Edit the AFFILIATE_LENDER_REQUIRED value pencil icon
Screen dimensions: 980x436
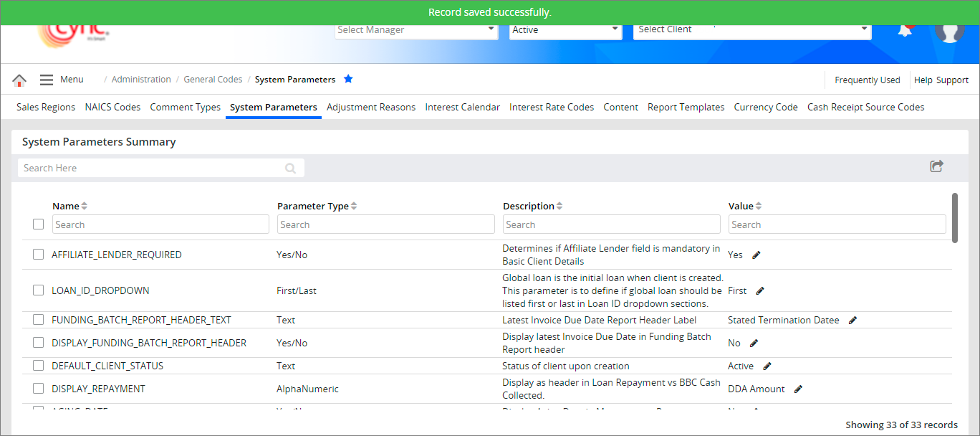click(756, 255)
